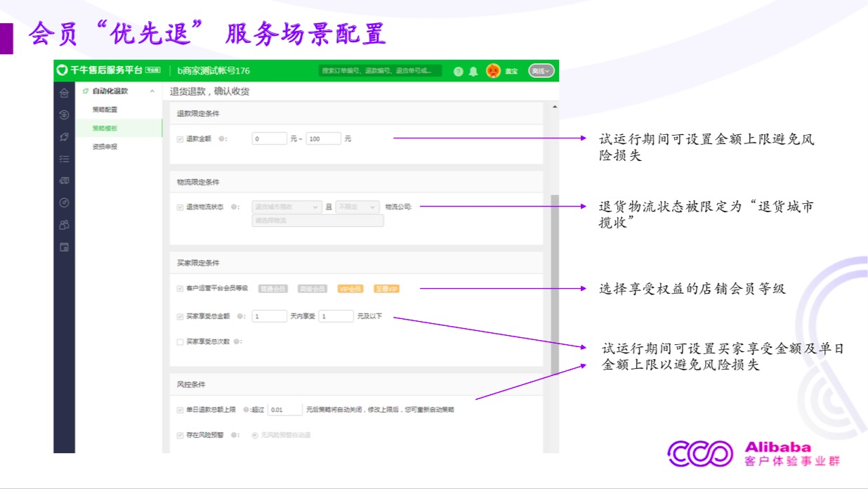Click the daily refund limit field showing 0.01
Image resolution: width=868 pixels, height=489 pixels.
[285, 410]
